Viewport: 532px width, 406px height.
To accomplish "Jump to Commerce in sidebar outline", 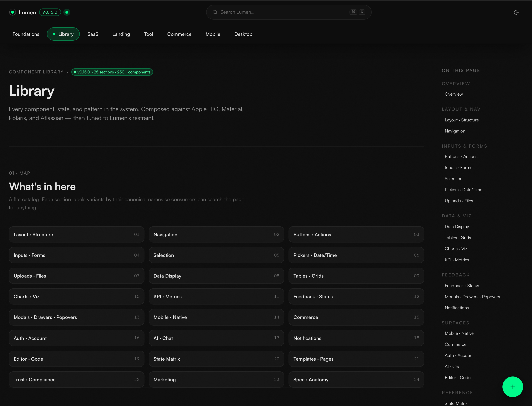I will point(455,344).
